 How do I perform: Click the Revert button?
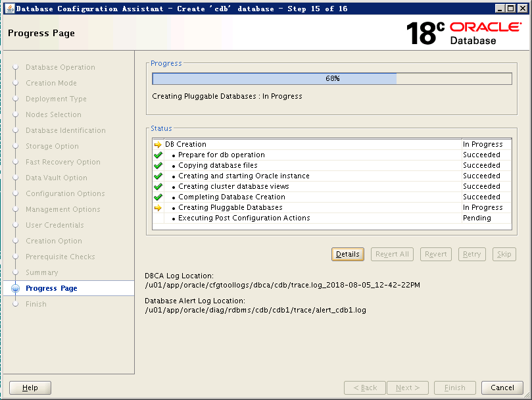435,254
